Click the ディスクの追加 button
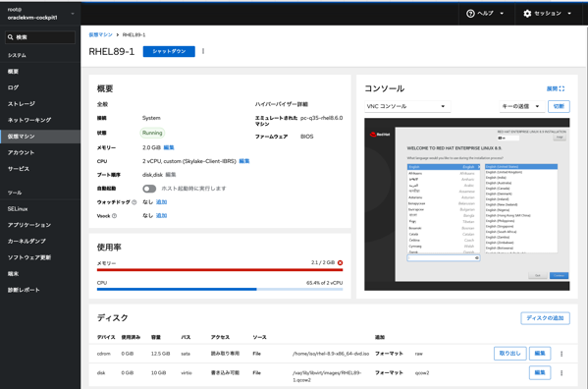Viewport: 588px width, 389px height. pyautogui.click(x=545, y=318)
